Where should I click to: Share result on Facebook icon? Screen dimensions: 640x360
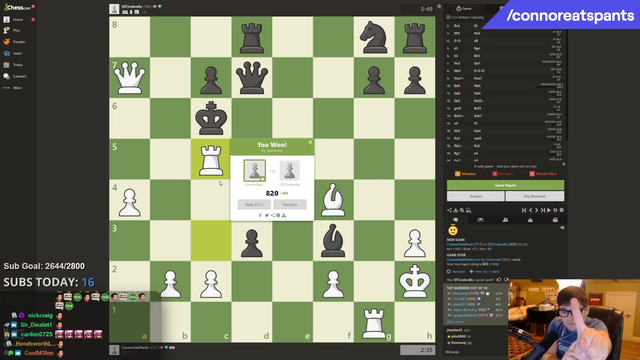pos(260,215)
